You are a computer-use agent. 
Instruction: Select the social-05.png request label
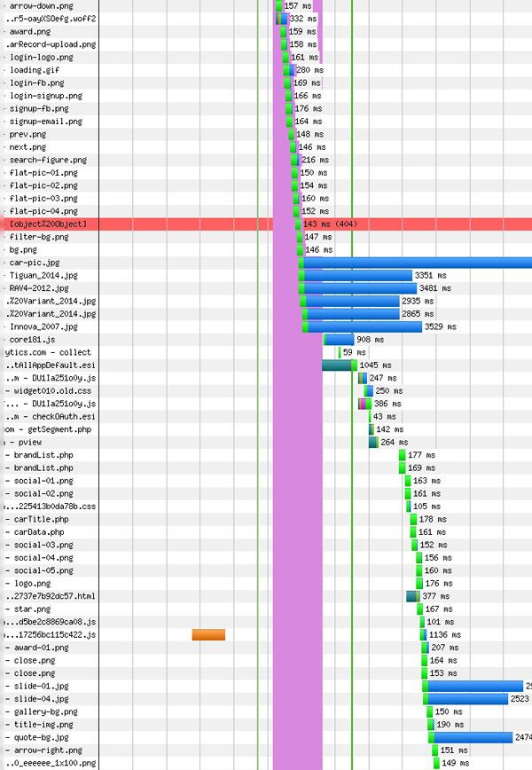[x=39, y=570]
